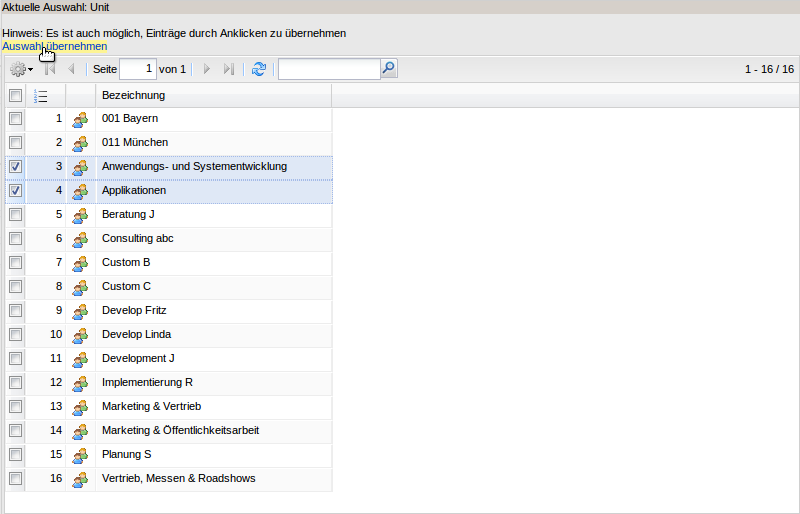
Task: Sort by the Bezeichnung column header
Action: click(x=133, y=96)
